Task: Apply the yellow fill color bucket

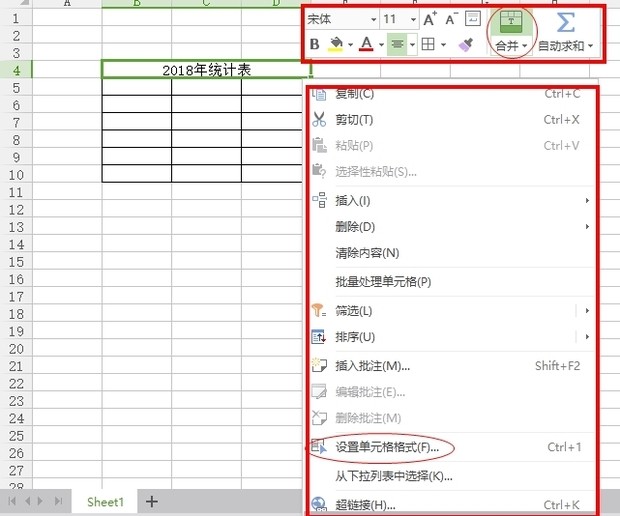Action: point(336,44)
